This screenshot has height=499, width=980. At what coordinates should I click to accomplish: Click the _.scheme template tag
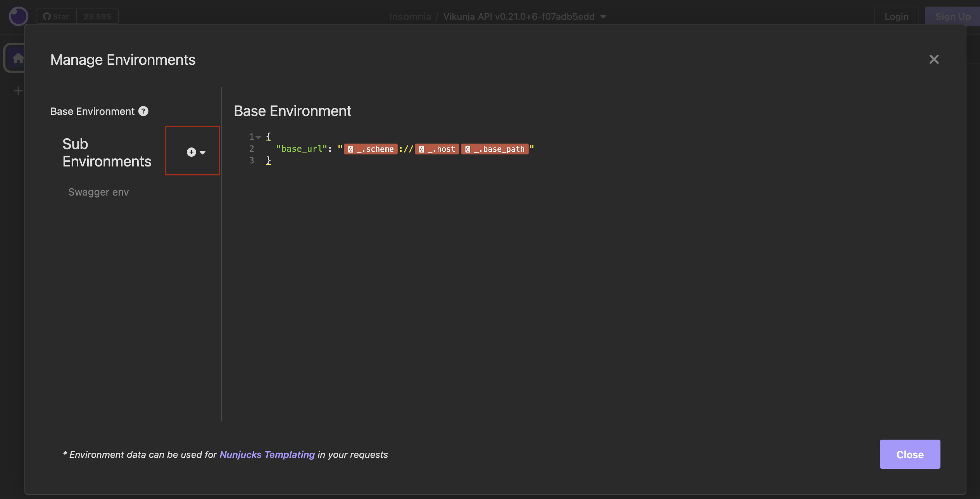tap(371, 149)
